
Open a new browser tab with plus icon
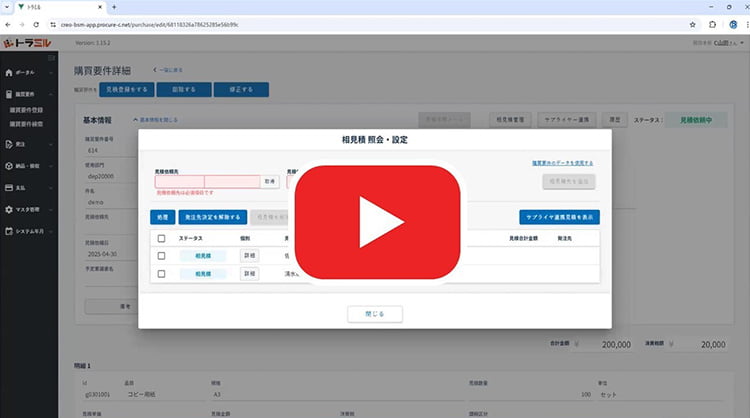point(114,7)
